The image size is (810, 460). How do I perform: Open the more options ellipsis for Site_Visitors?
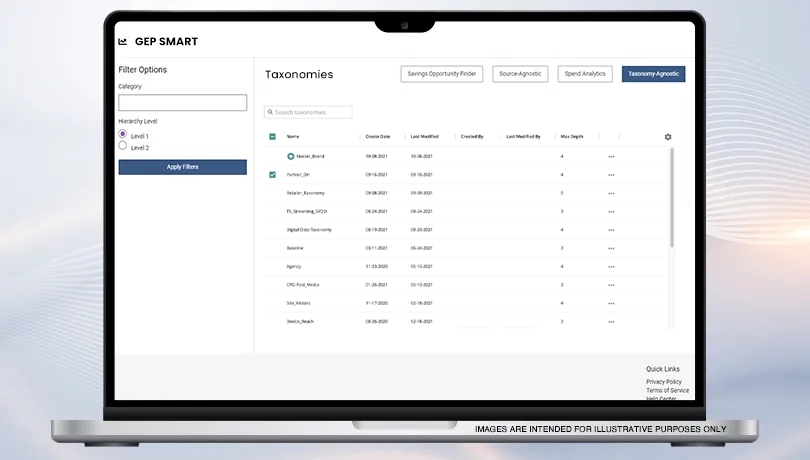point(611,303)
